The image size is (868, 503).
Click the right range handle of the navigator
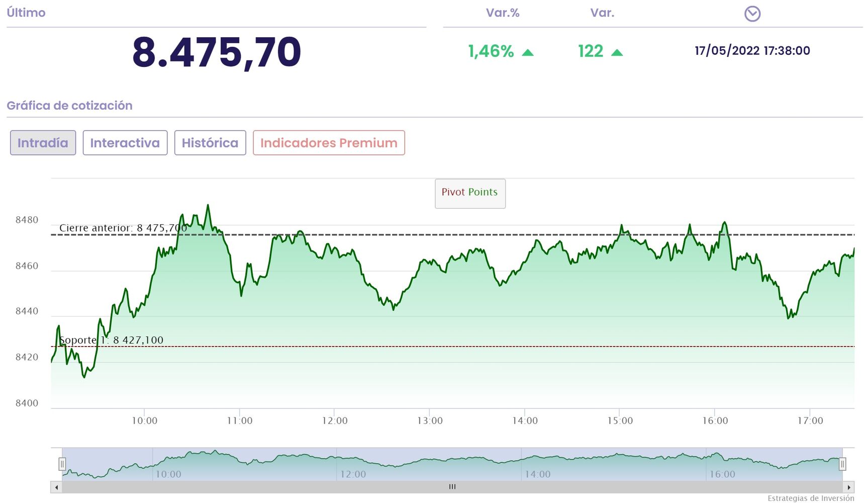point(842,464)
